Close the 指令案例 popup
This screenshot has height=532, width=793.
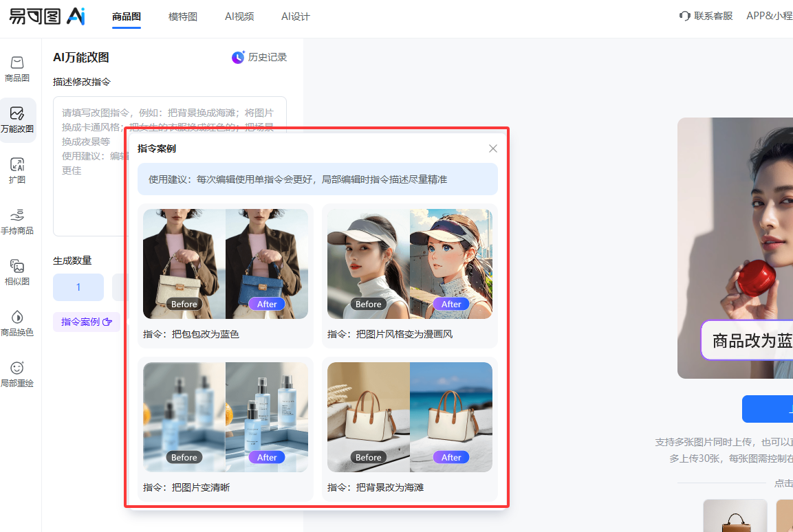point(492,148)
